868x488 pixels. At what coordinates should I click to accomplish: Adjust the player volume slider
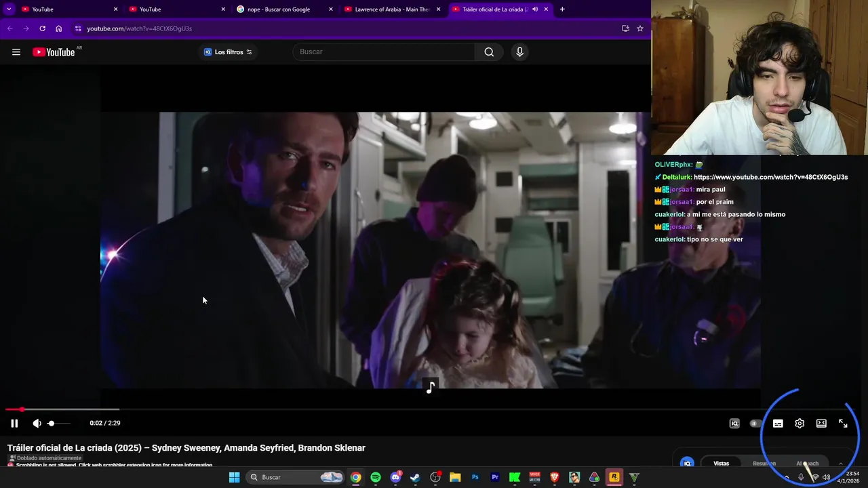click(x=58, y=423)
